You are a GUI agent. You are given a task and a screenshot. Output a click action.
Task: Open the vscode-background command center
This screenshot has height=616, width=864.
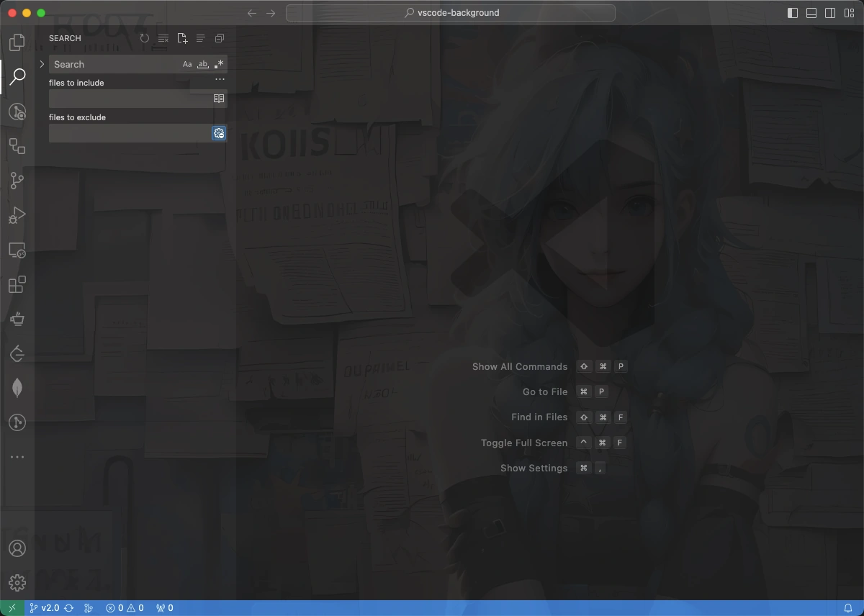click(451, 12)
